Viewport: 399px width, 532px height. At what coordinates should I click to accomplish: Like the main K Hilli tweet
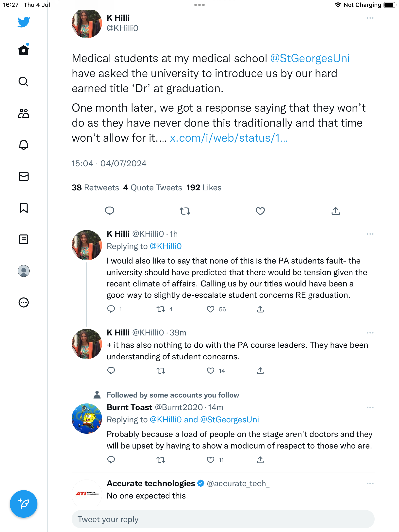[260, 211]
